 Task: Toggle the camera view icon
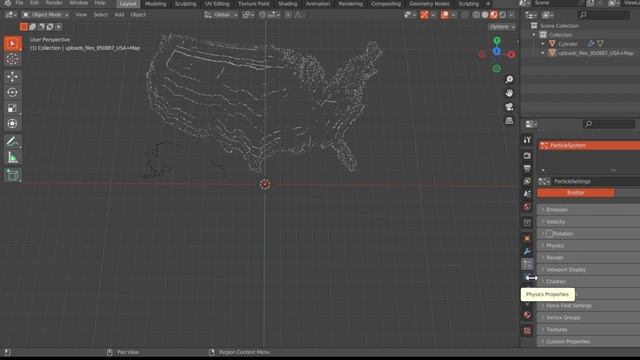509,107
